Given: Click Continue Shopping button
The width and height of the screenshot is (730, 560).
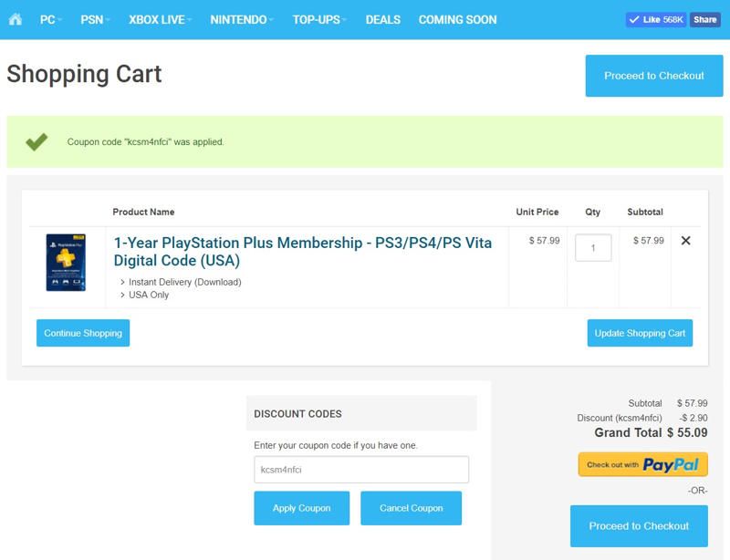Looking at the screenshot, I should coord(83,333).
